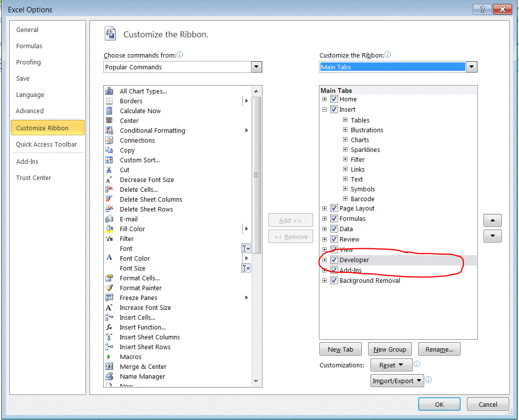This screenshot has height=420, width=519.
Task: Expand the Home tab node
Action: click(x=324, y=99)
